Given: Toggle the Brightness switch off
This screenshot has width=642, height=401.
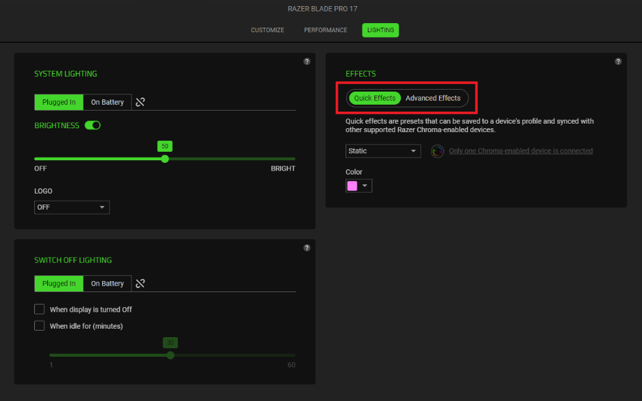Looking at the screenshot, I should pyautogui.click(x=93, y=125).
